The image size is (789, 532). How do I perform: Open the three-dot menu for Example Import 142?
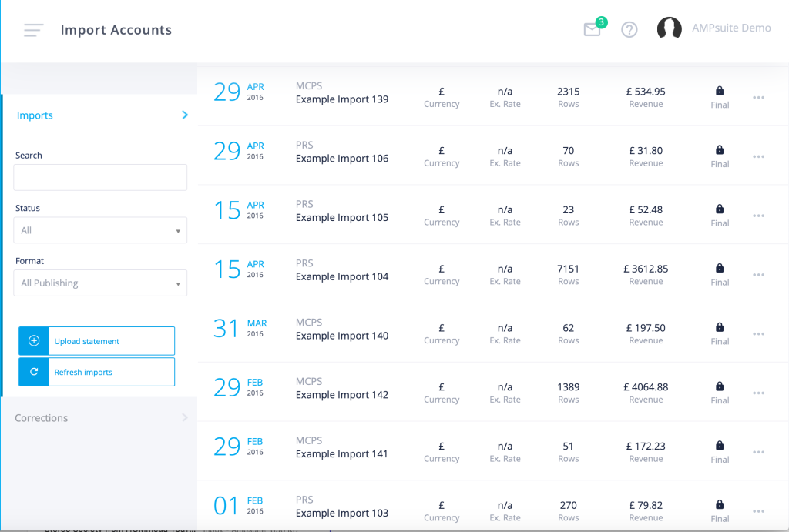(x=758, y=393)
